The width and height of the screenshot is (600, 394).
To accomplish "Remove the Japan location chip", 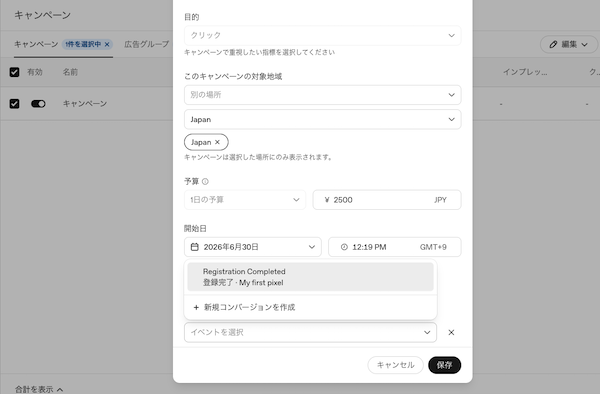I will [x=217, y=142].
